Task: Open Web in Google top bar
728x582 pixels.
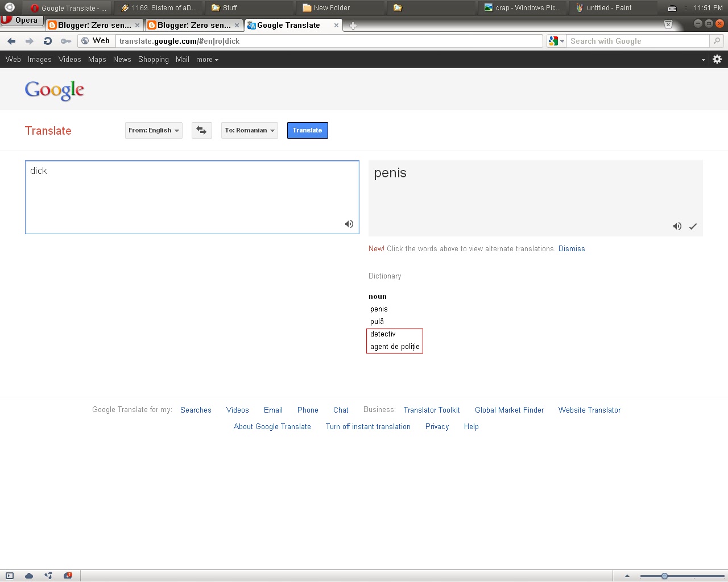Action: pos(13,59)
